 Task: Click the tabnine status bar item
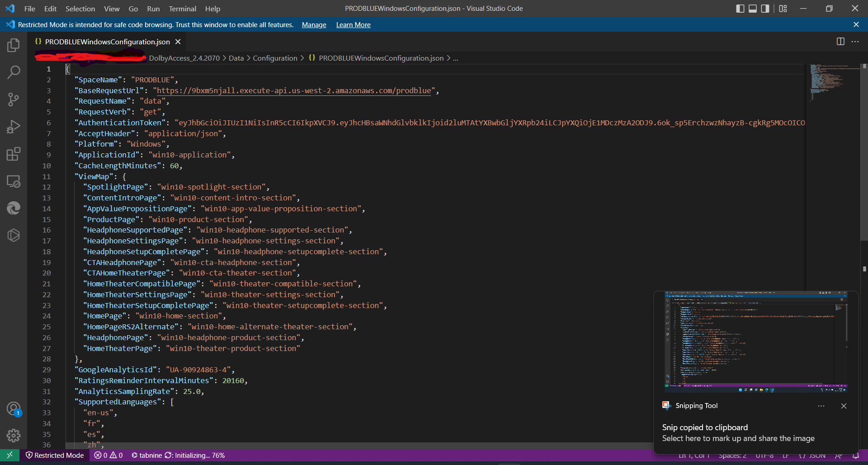point(178,455)
